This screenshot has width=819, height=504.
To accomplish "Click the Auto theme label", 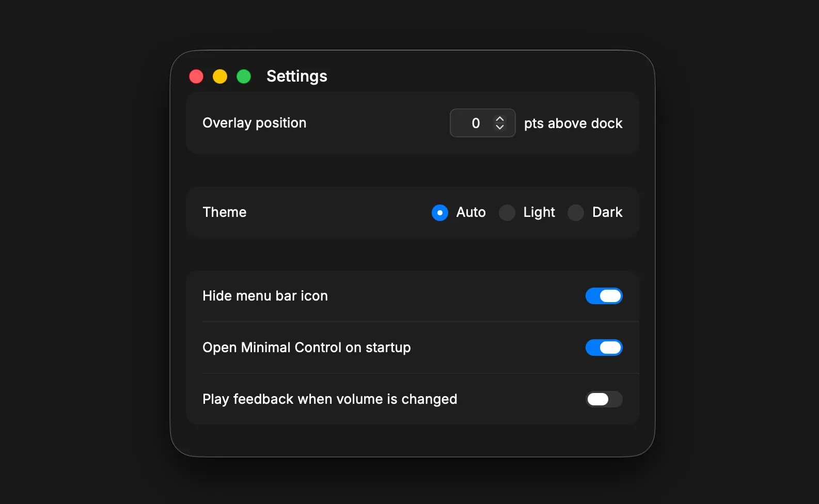I will tap(471, 212).
